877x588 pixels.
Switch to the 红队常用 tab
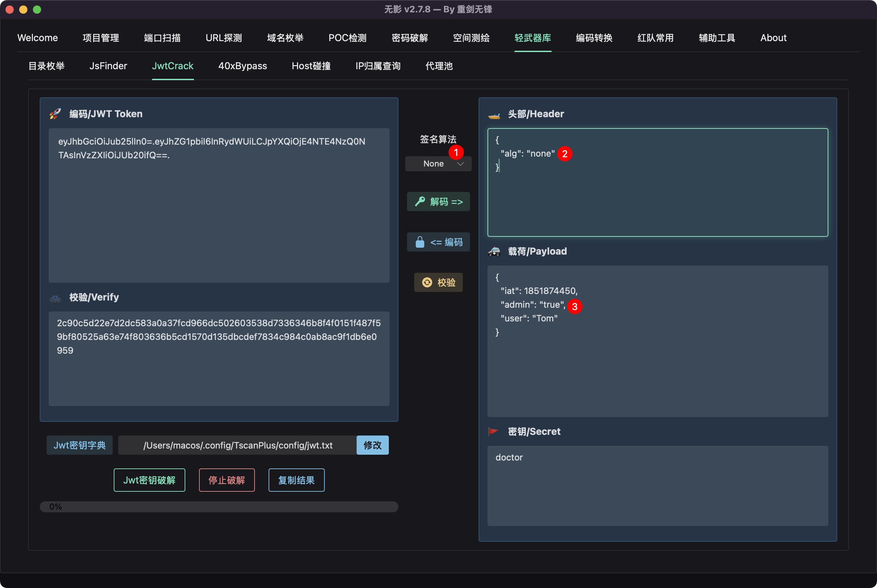[x=656, y=38]
